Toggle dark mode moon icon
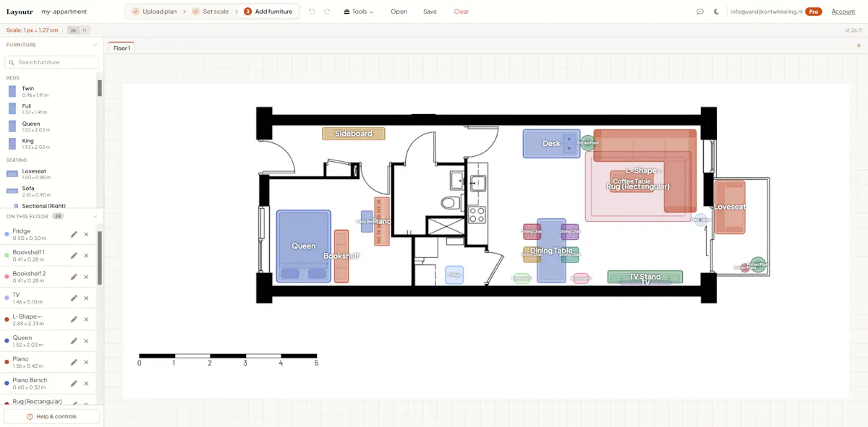This screenshot has width=868, height=427. pyautogui.click(x=717, y=12)
